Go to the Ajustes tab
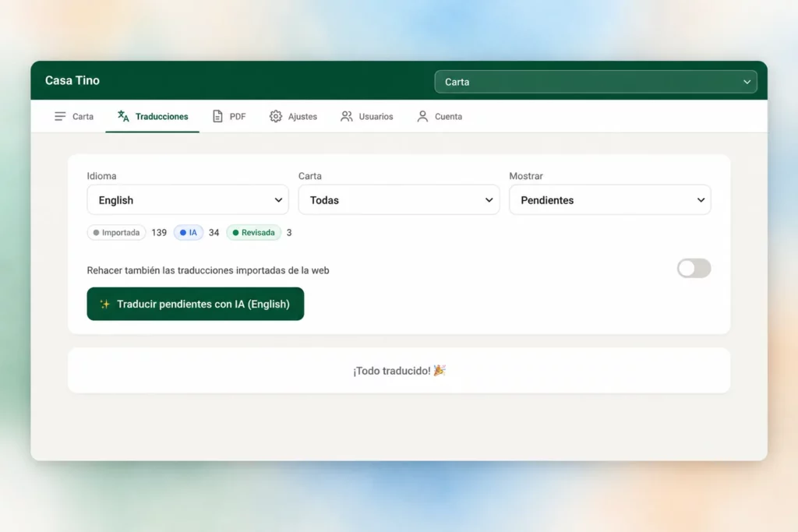Screen dimensions: 798x532 coord(293,117)
